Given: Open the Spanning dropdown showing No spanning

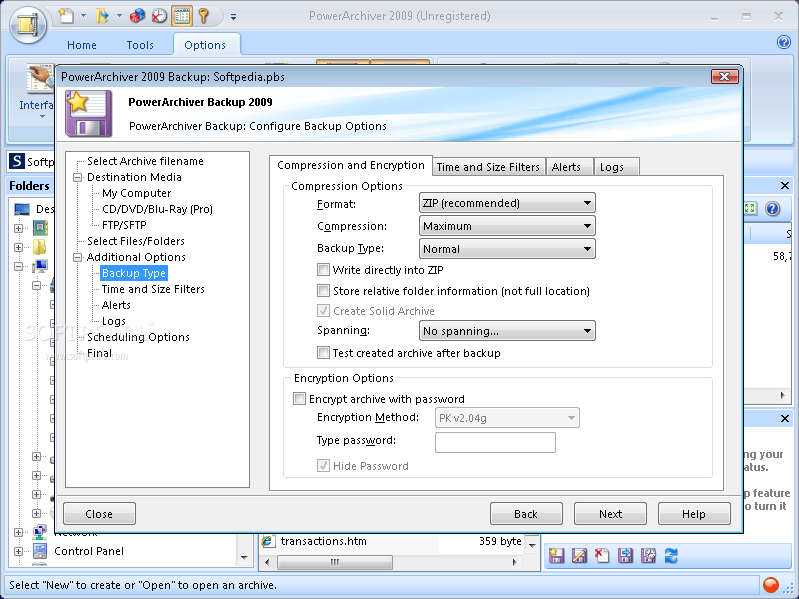Looking at the screenshot, I should [507, 331].
